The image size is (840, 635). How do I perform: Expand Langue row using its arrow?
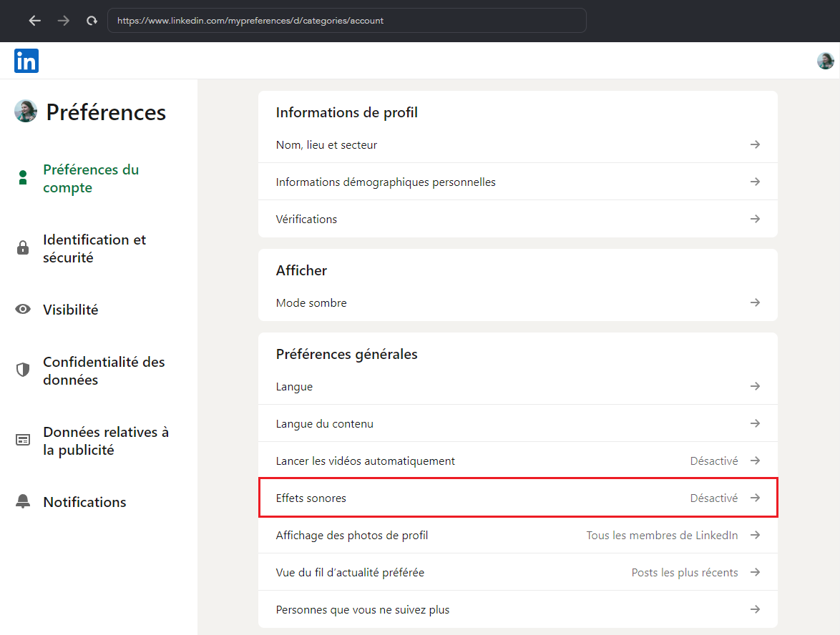[755, 386]
